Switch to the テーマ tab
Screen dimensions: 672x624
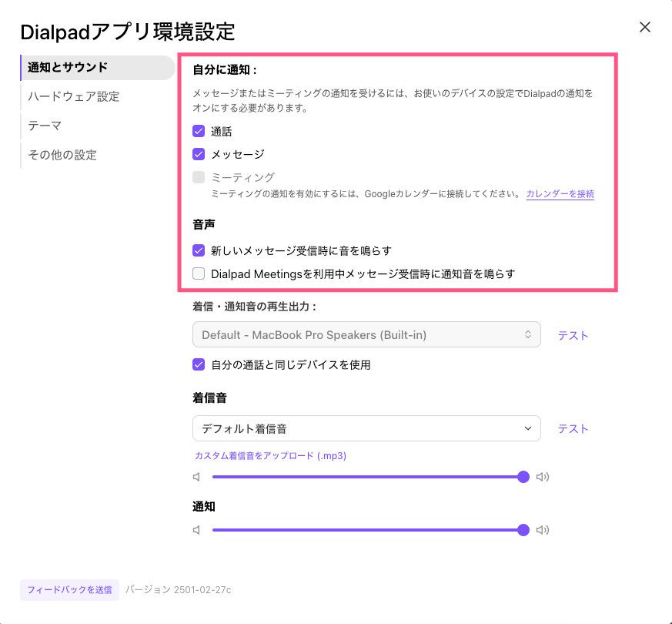[x=45, y=126]
